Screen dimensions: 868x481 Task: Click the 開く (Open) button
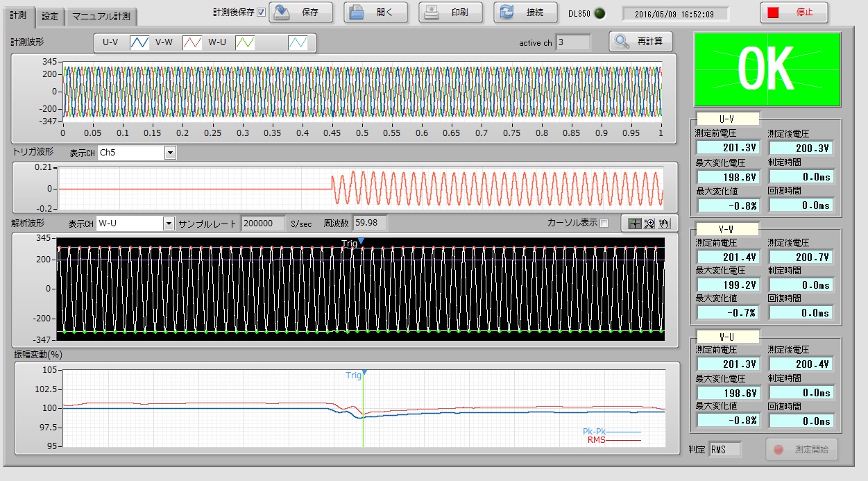click(x=375, y=12)
